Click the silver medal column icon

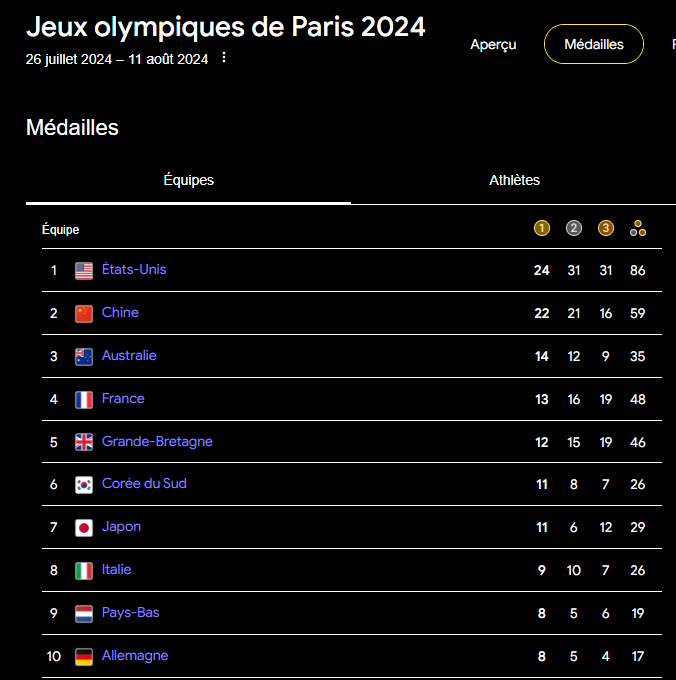(x=574, y=228)
